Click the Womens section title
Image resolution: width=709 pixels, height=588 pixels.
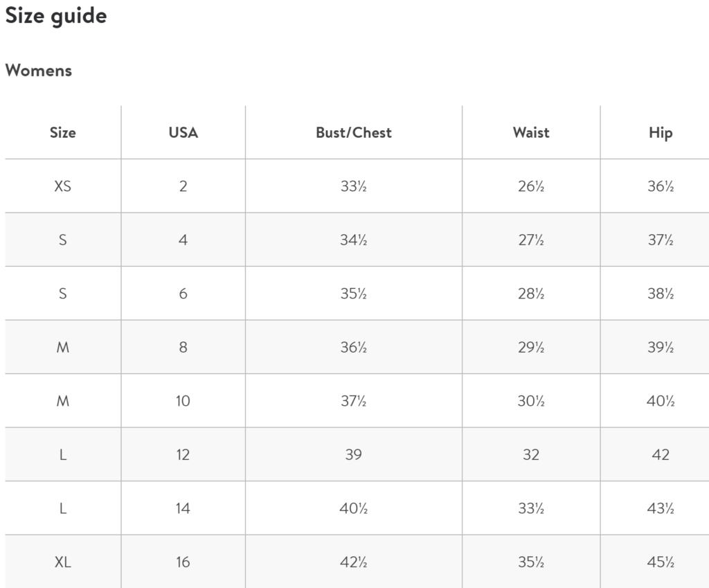(39, 71)
